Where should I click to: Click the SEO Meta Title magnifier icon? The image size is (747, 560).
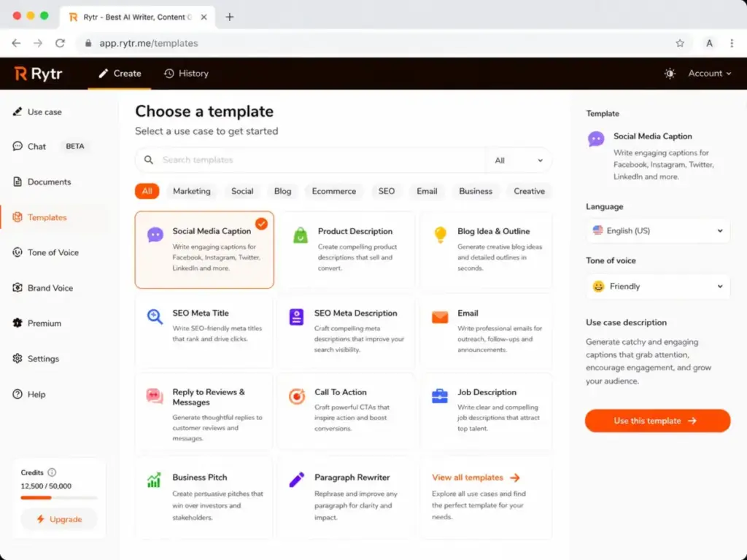coord(155,316)
